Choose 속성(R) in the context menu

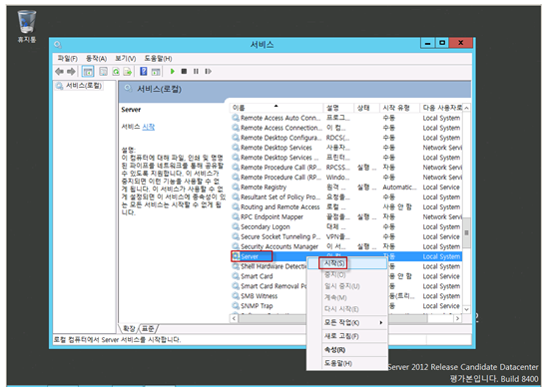[x=347, y=350]
